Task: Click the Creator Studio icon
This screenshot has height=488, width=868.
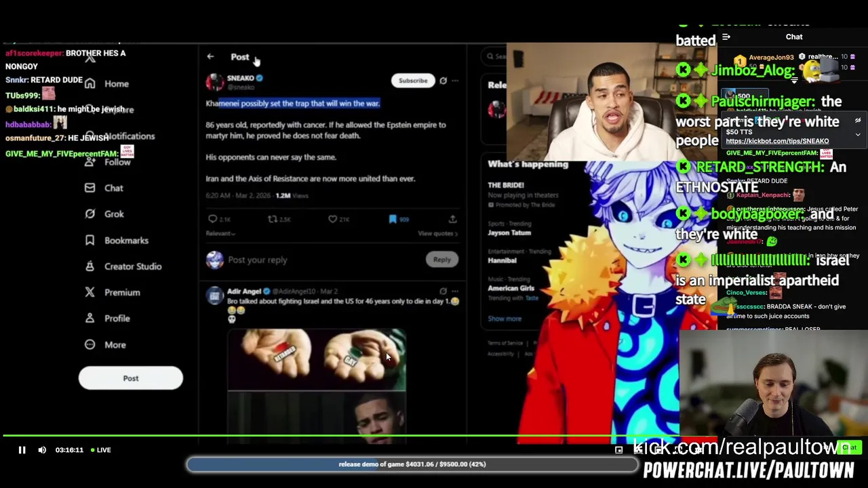Action: tap(90, 266)
